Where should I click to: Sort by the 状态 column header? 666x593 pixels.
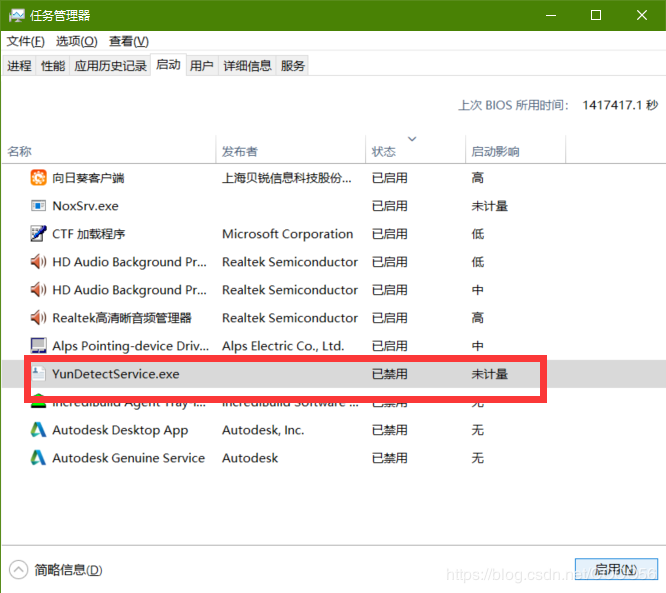[x=415, y=152]
